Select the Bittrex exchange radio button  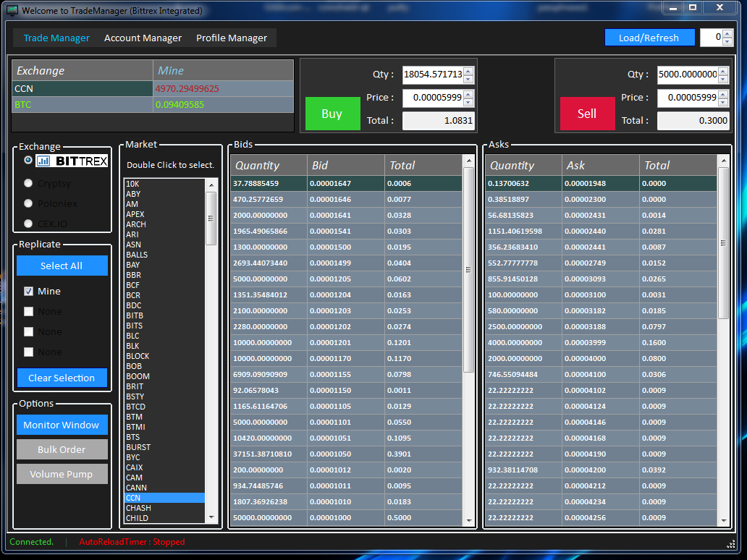[28, 161]
